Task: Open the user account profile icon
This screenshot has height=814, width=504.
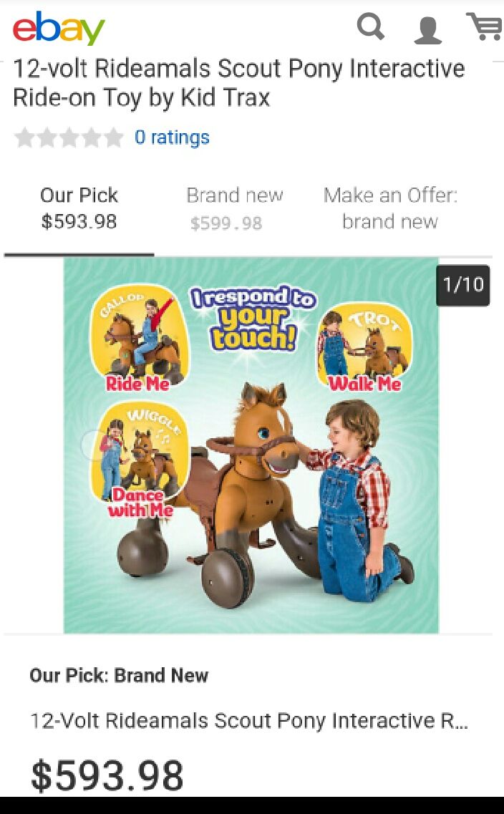Action: [427, 29]
